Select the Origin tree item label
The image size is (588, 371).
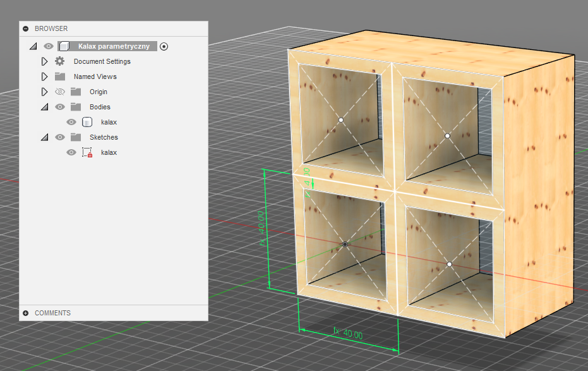click(x=99, y=92)
